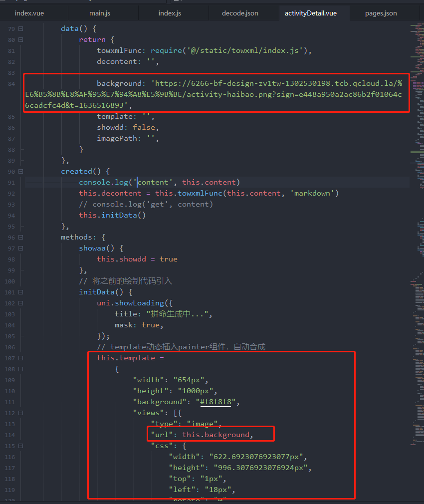Screen dimensions: 424x504
Task: Click the commented console.log('get') line
Action: pos(146,204)
